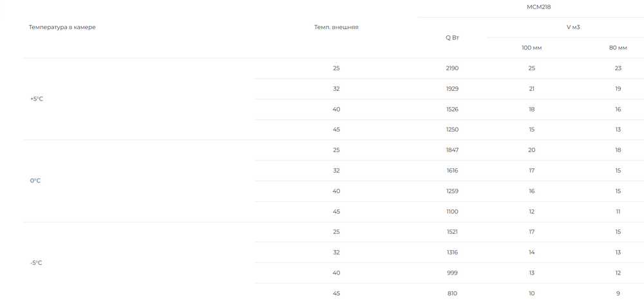The width and height of the screenshot is (644, 301).
Task: Click the 80 мм subheader
Action: 618,48
